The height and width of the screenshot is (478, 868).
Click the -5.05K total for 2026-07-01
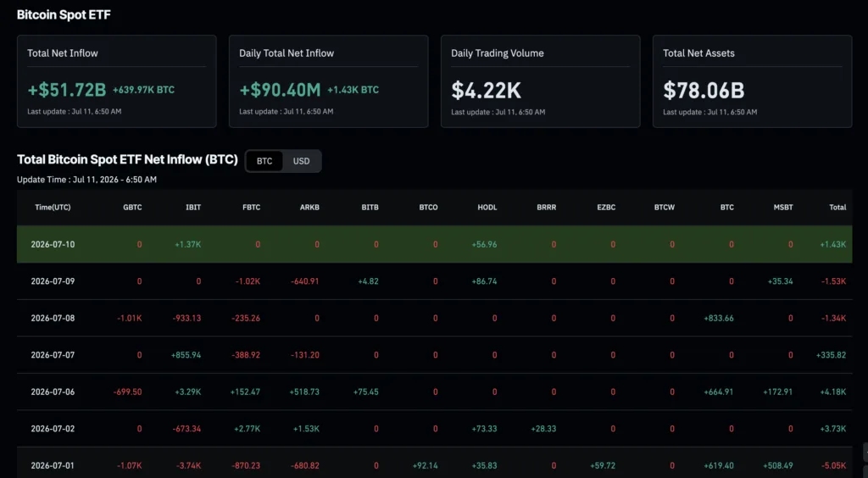833,466
